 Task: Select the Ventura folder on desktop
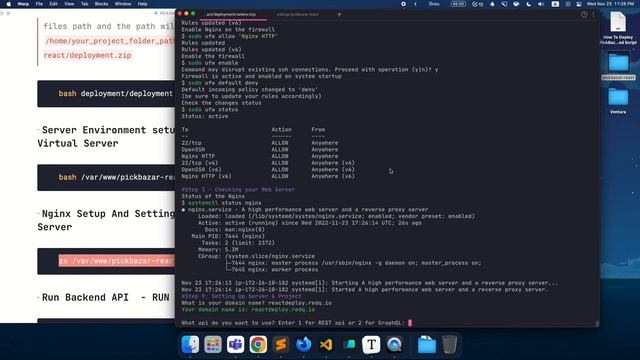(618, 100)
